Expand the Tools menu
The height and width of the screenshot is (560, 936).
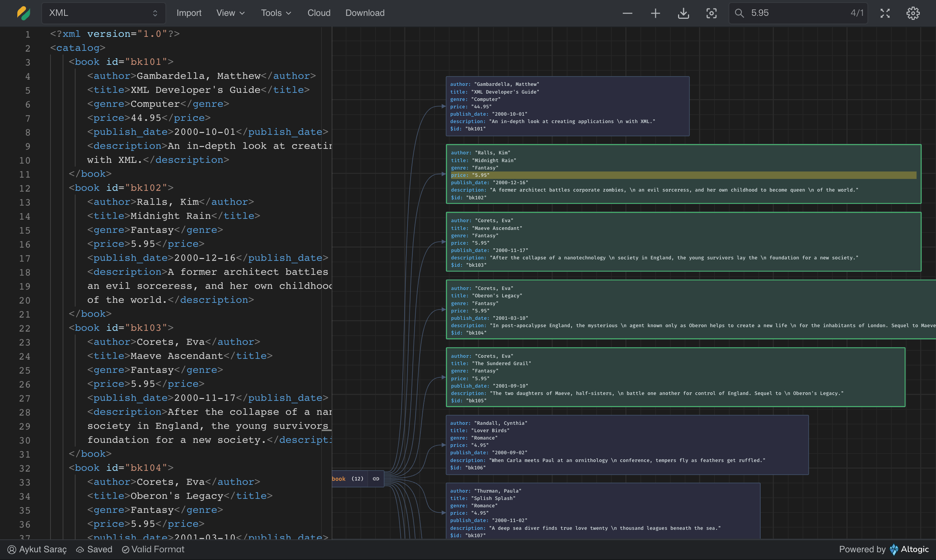(x=276, y=13)
